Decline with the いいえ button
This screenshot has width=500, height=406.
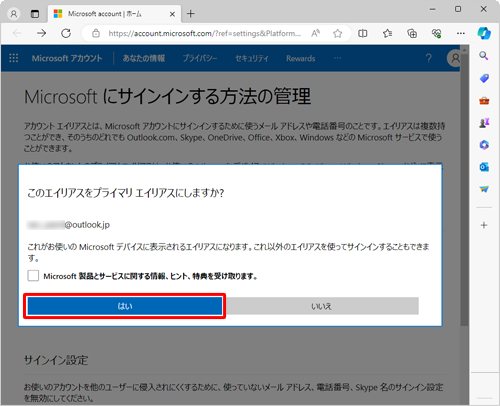[321, 306]
